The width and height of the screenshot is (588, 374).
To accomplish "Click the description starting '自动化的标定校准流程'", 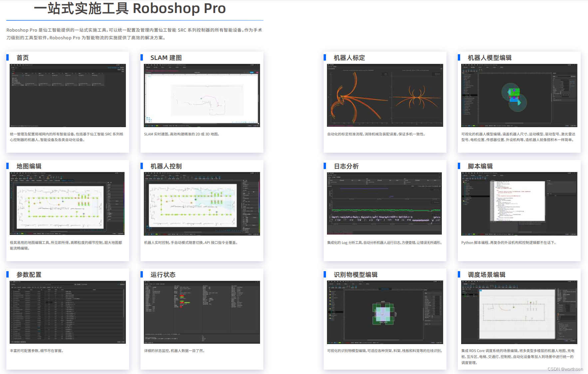I will click(x=376, y=134).
